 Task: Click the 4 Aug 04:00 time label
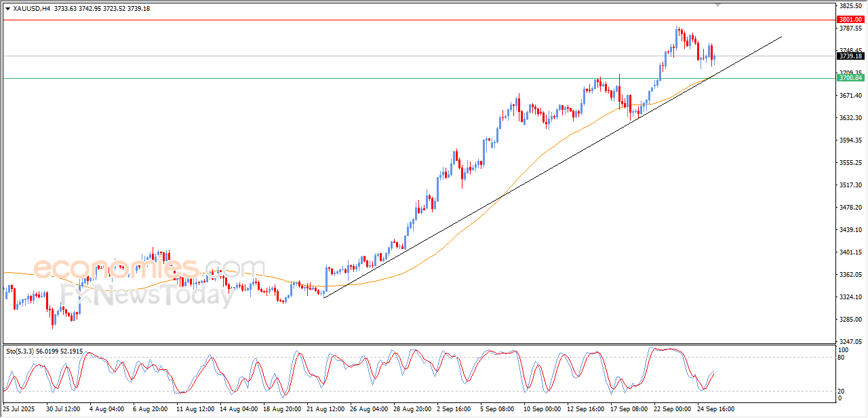tap(106, 409)
